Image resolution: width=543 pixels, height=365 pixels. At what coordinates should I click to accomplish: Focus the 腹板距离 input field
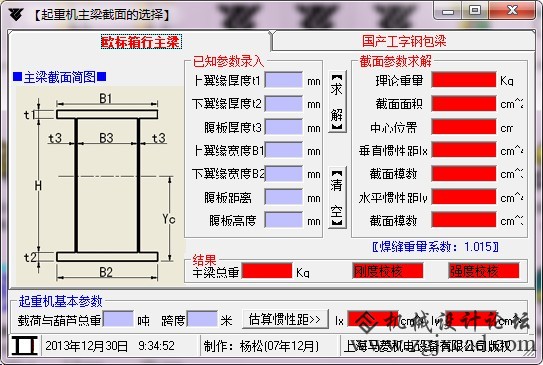[284, 197]
